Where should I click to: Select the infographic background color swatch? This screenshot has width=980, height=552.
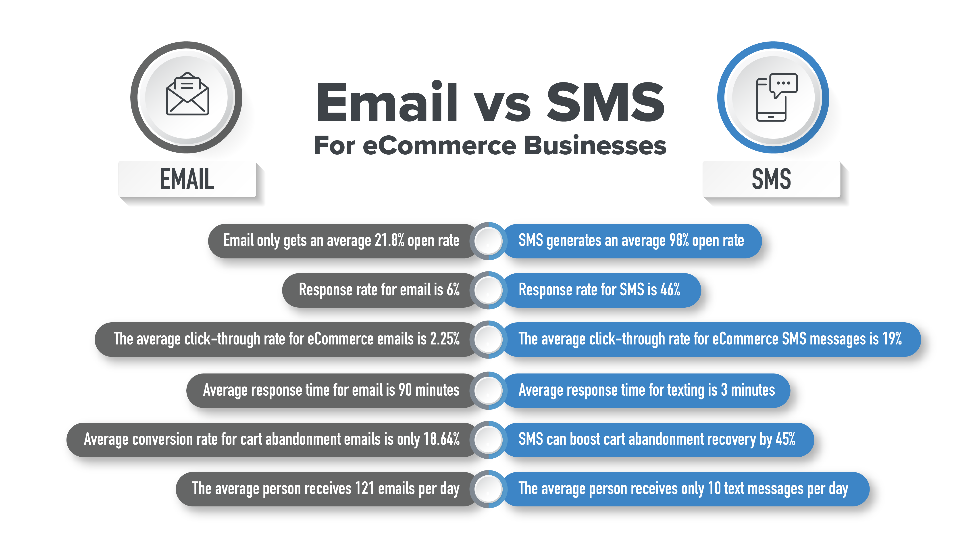34,34
